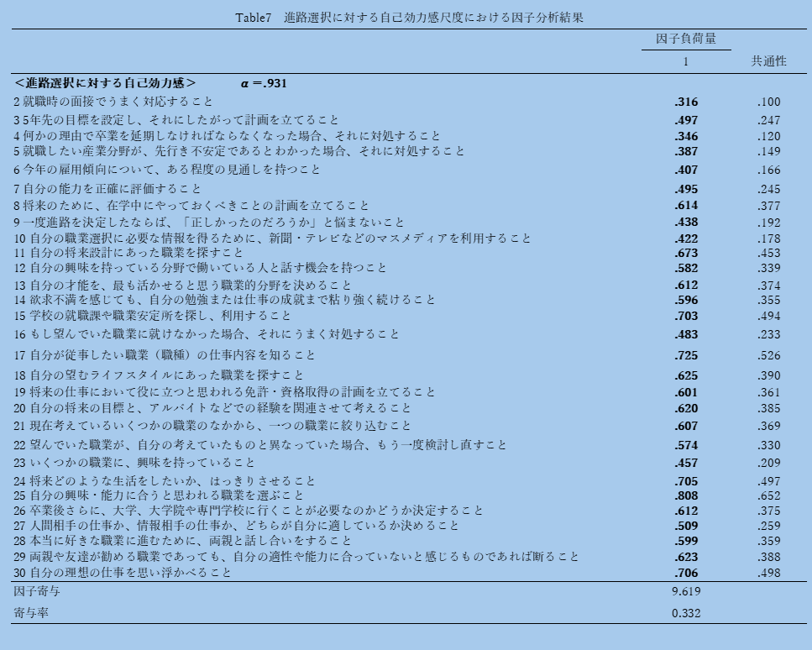812x650 pixels.
Task: Click the 寄与率 row label
Action: pos(30,613)
